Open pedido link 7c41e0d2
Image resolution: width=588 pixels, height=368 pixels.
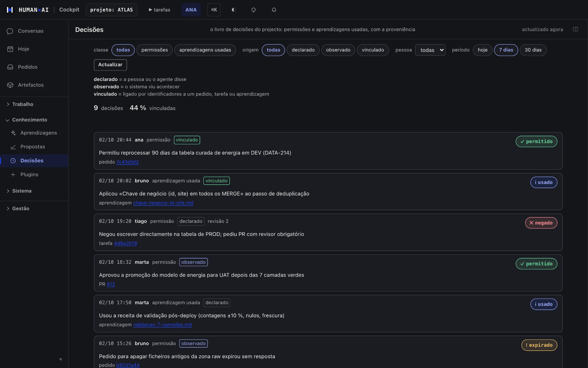coord(127,162)
